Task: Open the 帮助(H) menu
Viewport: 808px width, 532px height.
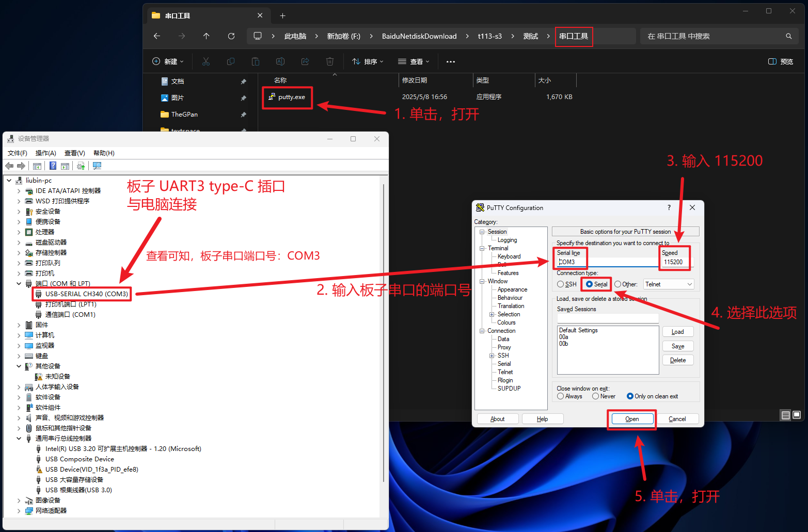Action: point(104,153)
